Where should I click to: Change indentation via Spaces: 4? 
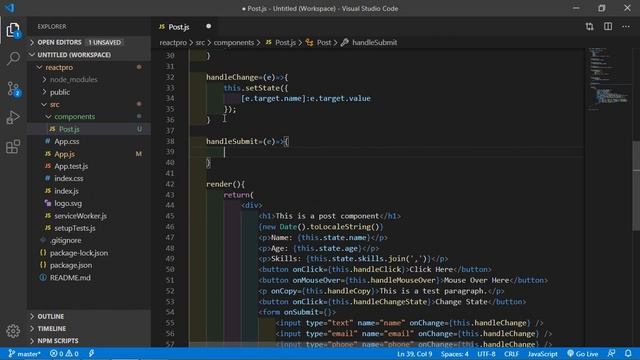[x=454, y=354]
